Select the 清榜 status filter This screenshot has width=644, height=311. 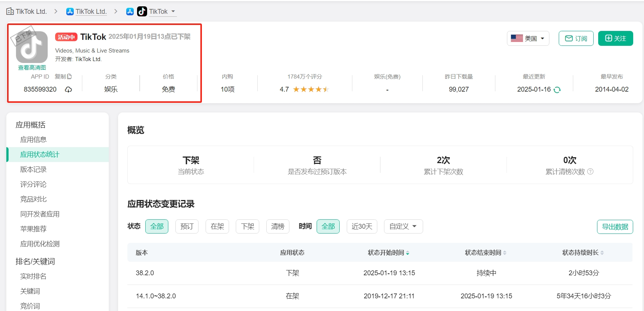[x=278, y=226]
